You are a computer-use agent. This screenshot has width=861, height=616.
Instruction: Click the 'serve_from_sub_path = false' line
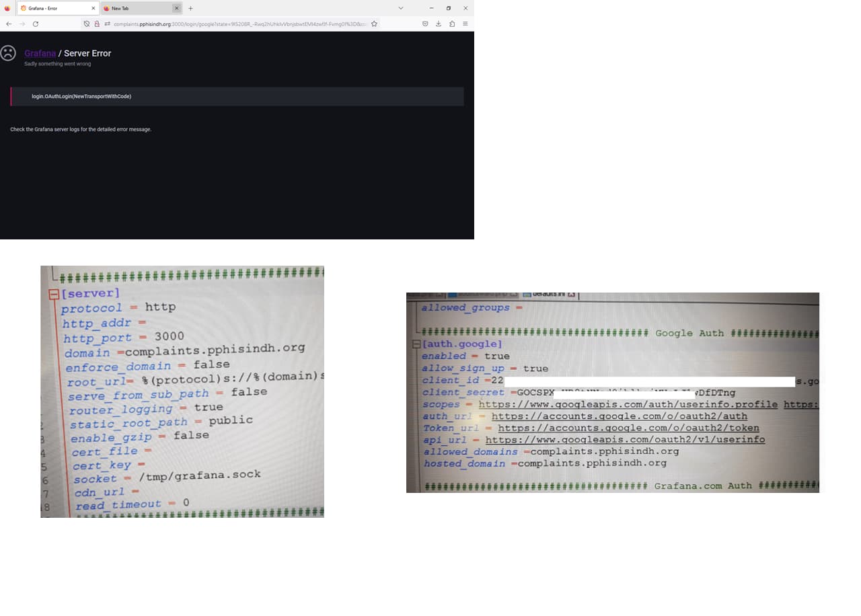(167, 394)
